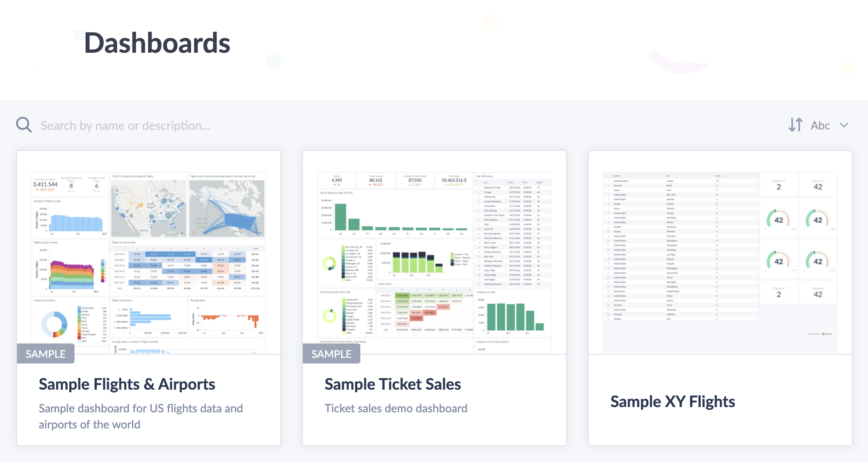
Task: Click the SAMPLE badge on Ticket Sales
Action: (x=332, y=354)
